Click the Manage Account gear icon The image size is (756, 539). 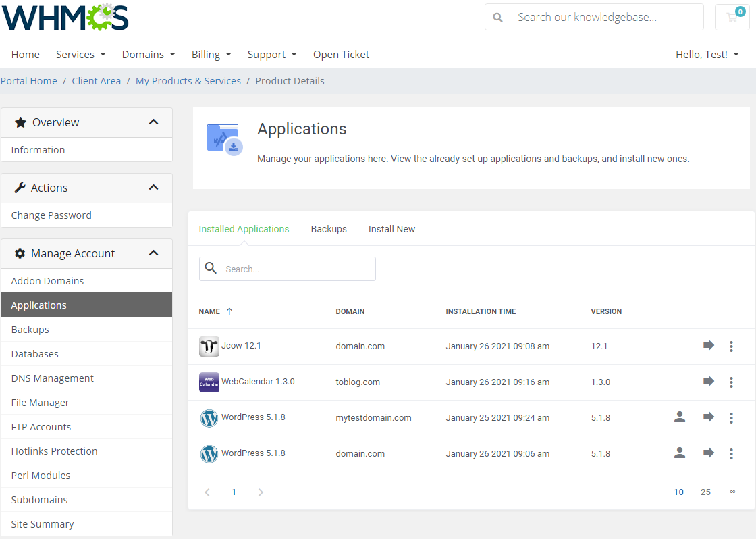20,253
